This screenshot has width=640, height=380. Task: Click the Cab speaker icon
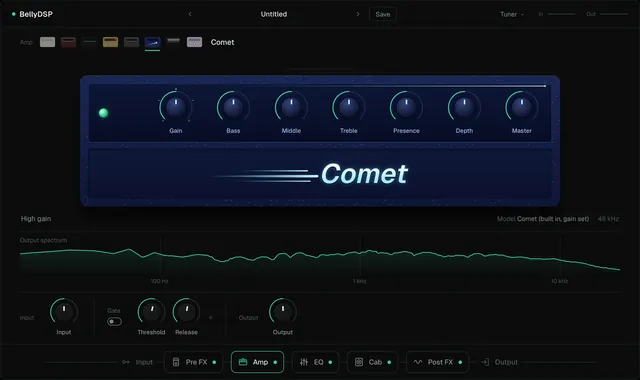(x=359, y=362)
